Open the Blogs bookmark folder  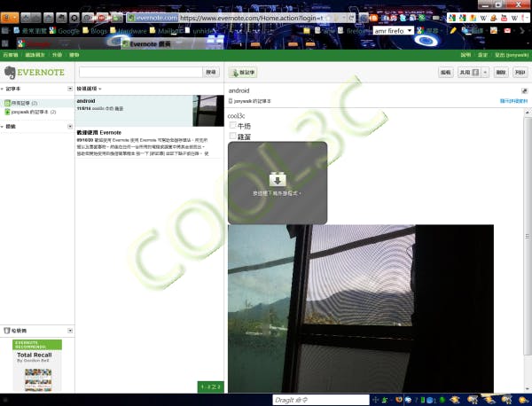95,31
